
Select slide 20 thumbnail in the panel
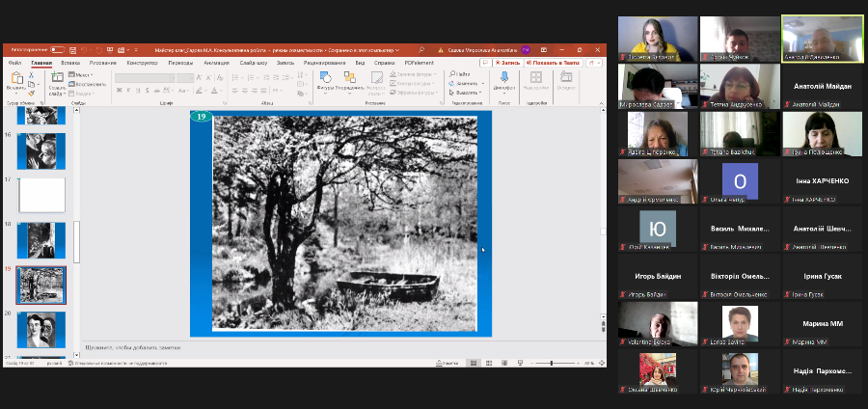41,329
